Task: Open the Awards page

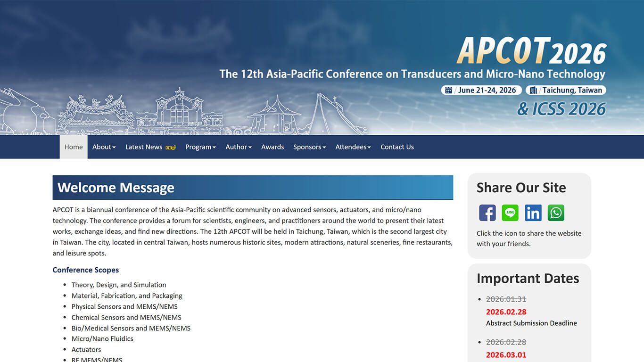Action: click(272, 147)
